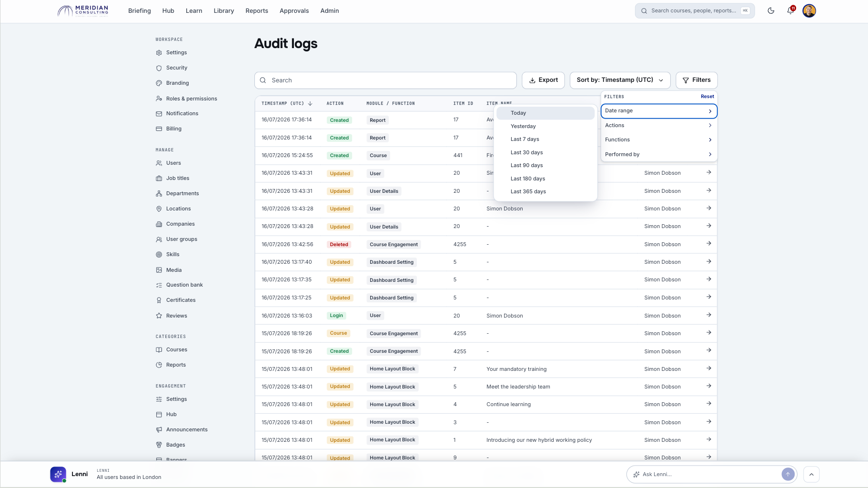Toggle dark mode moon icon

771,10
